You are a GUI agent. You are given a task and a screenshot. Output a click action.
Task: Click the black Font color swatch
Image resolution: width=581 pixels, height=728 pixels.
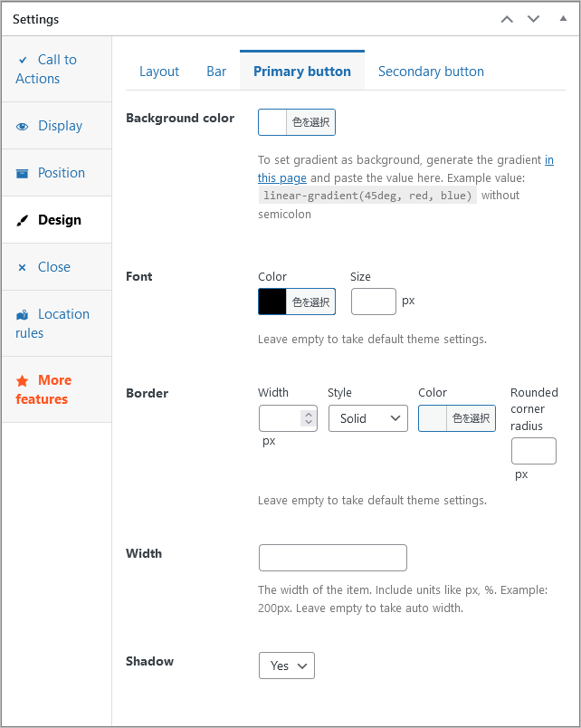coord(272,302)
